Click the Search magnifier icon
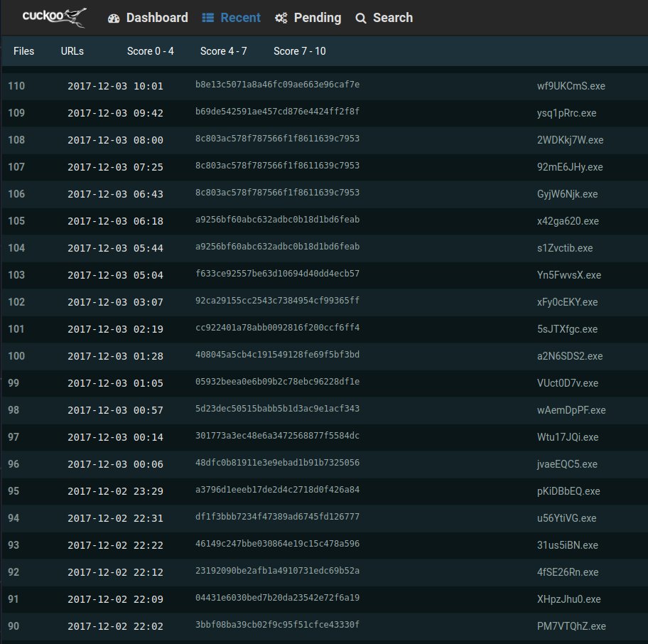This screenshot has width=648, height=644. coord(361,18)
